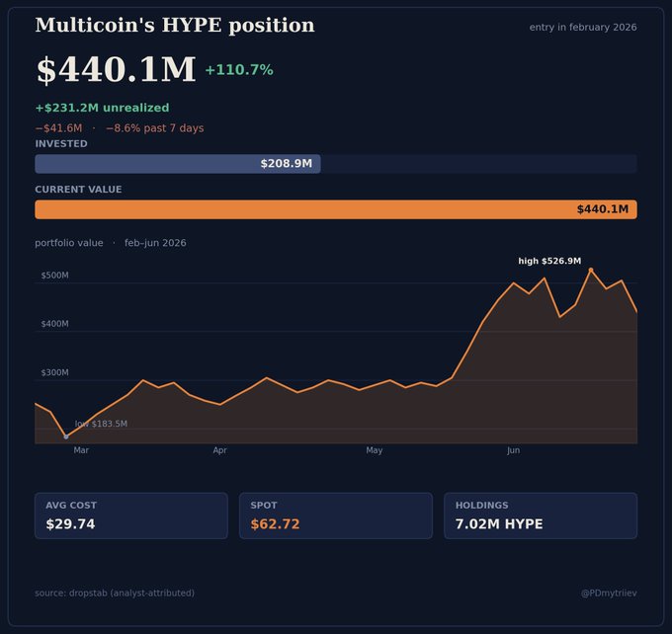
Task: Click the $400M axis label
Action: point(55,324)
